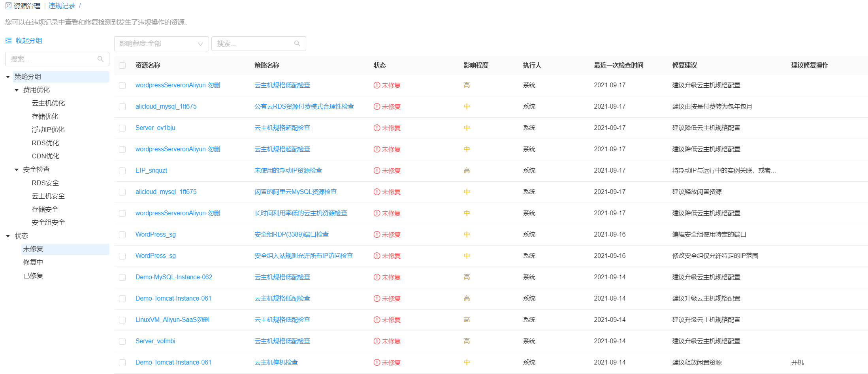The height and width of the screenshot is (374, 868).
Task: Collapse the 策略分组 tree node
Action: (8, 77)
